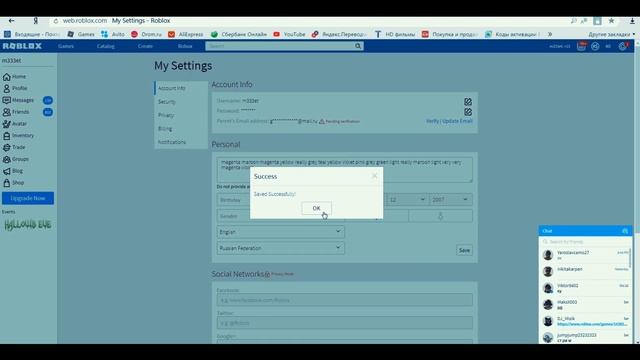
Task: Click the search magnifier icon
Action: pos(358,46)
